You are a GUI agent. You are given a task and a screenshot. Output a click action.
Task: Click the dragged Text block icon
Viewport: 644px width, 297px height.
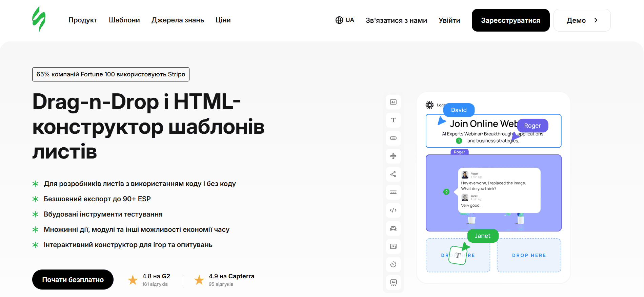(458, 255)
